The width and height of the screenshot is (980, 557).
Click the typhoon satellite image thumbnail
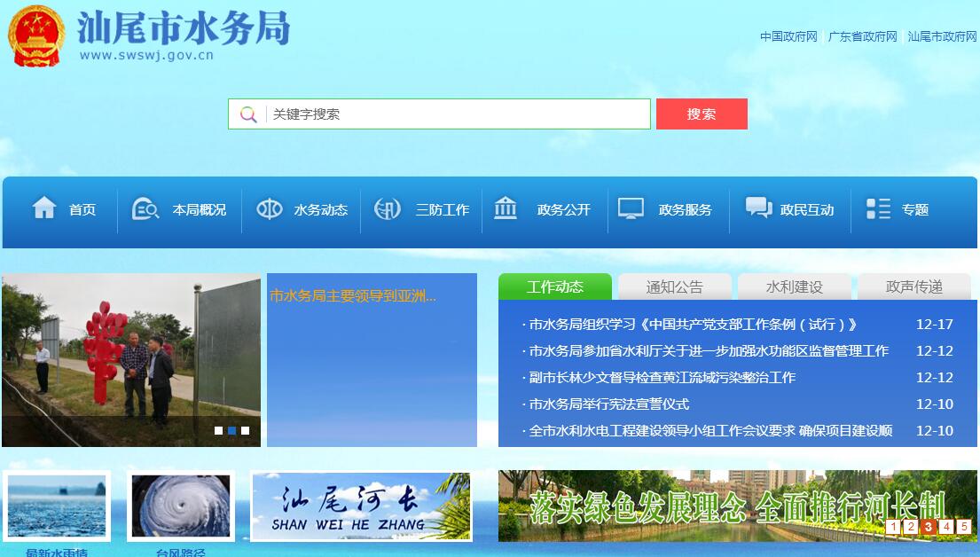181,506
